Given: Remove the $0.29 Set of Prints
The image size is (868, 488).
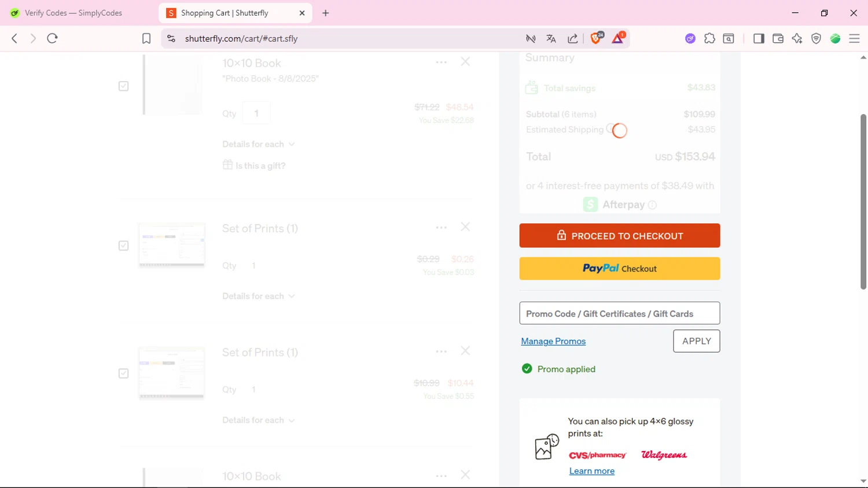Looking at the screenshot, I should click(x=465, y=227).
